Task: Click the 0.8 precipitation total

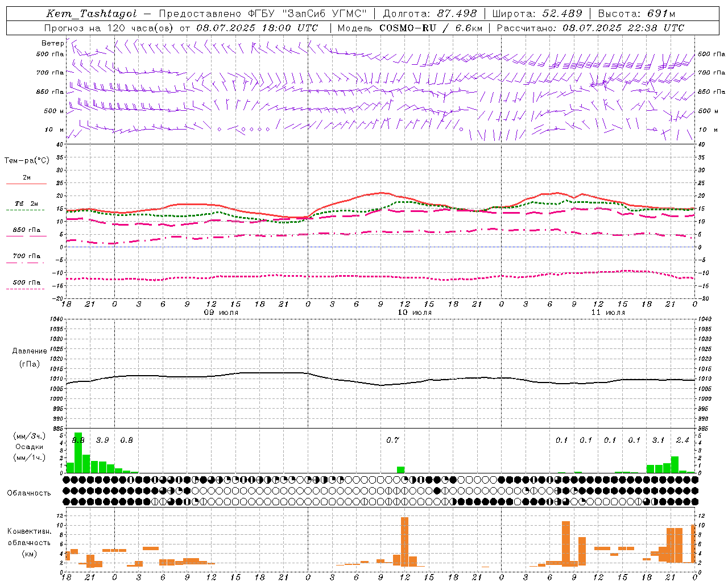Action: 126,440
